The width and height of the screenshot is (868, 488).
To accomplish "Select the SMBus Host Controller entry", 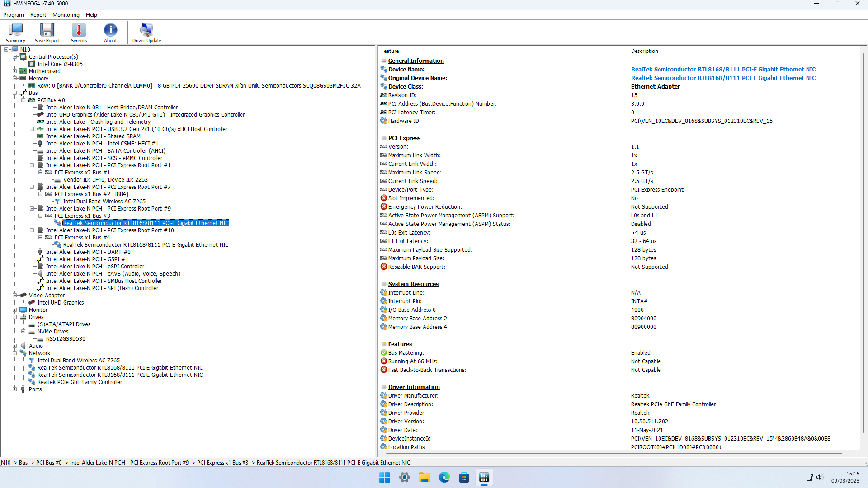I will tap(104, 281).
